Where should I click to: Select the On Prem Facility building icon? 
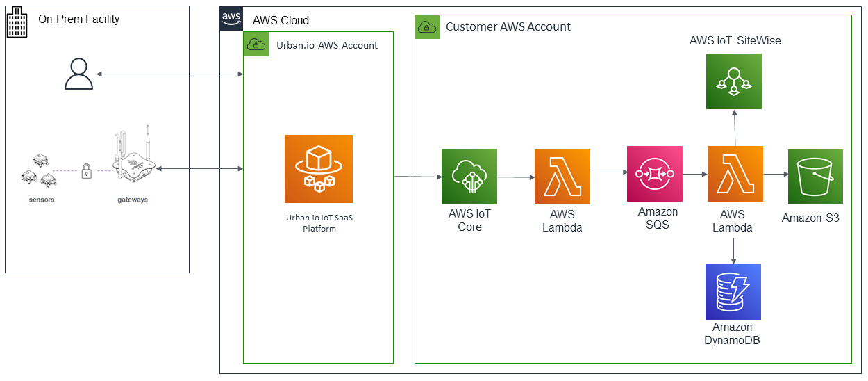[x=16, y=23]
